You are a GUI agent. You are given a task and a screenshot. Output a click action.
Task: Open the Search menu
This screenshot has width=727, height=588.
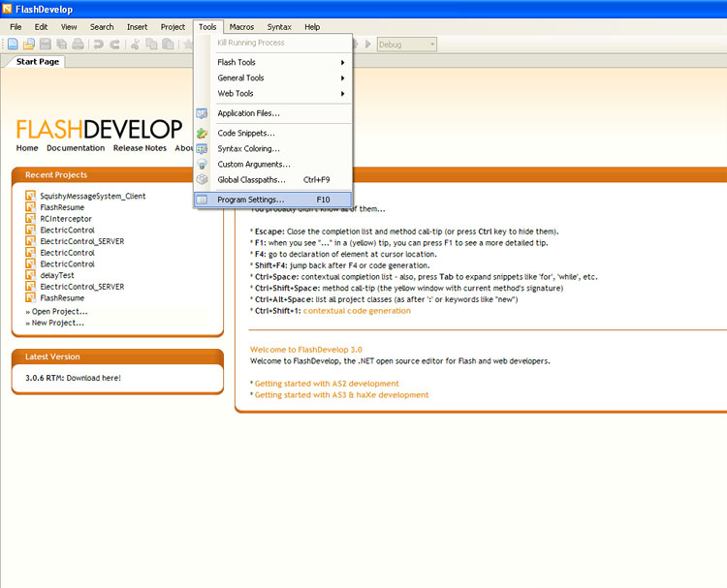click(102, 27)
